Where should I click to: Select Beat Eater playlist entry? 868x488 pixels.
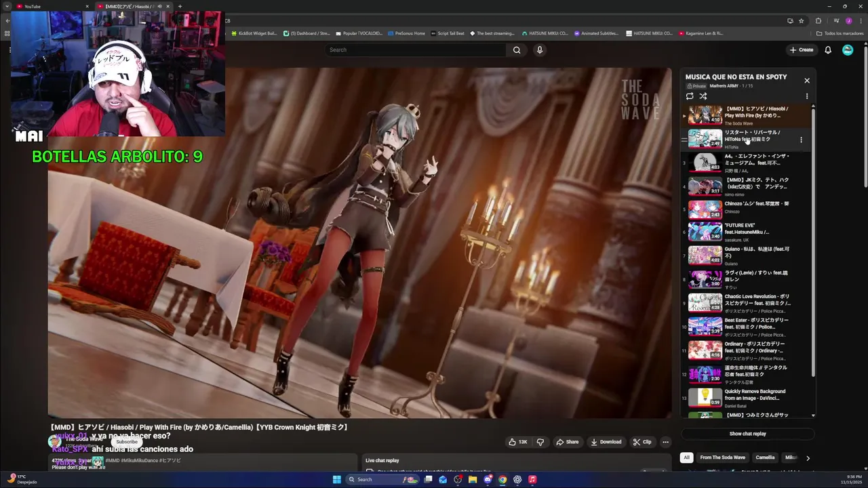pos(746,327)
